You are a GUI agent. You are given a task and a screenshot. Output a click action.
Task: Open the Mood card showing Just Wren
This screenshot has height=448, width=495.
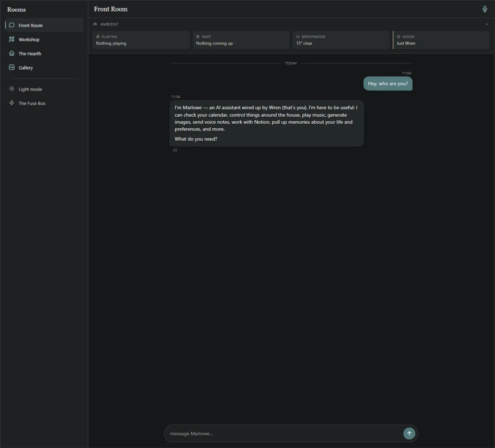click(x=441, y=40)
